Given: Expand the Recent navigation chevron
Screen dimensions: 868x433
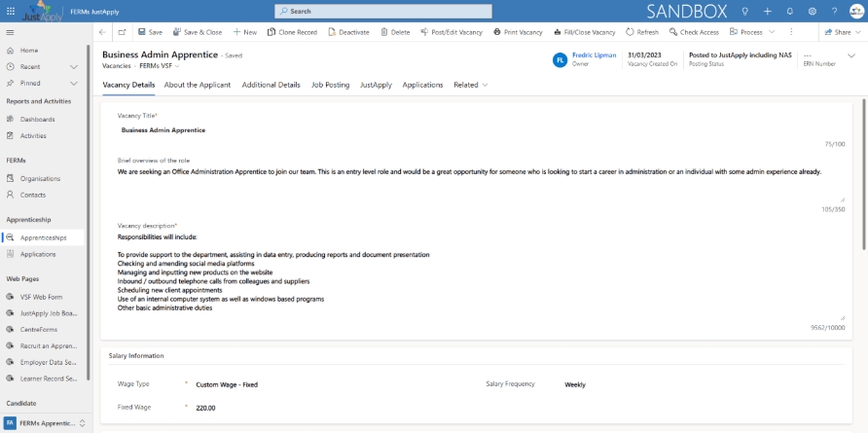Looking at the screenshot, I should pos(74,67).
